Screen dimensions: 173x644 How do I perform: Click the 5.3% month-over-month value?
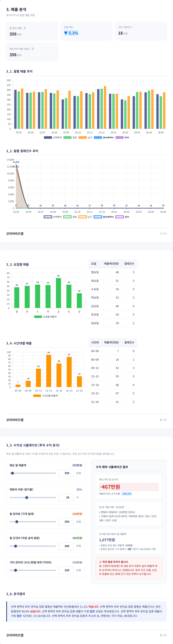(x=73, y=33)
